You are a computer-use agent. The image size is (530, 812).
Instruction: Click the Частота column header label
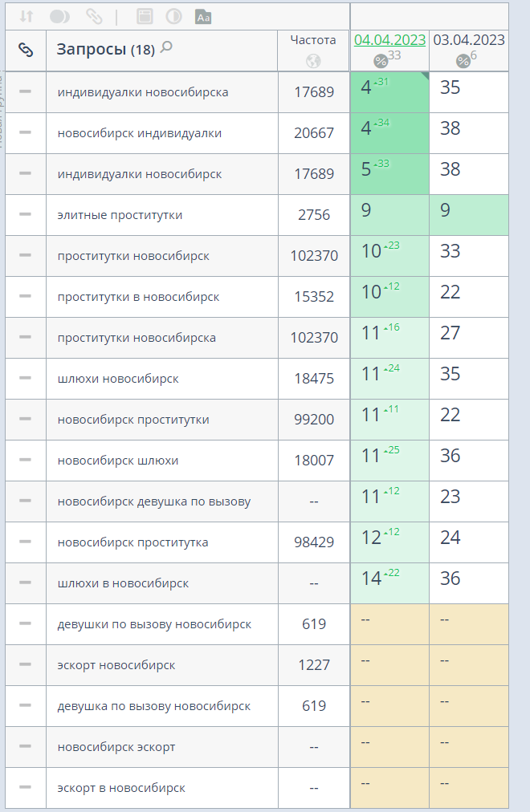[x=313, y=39]
